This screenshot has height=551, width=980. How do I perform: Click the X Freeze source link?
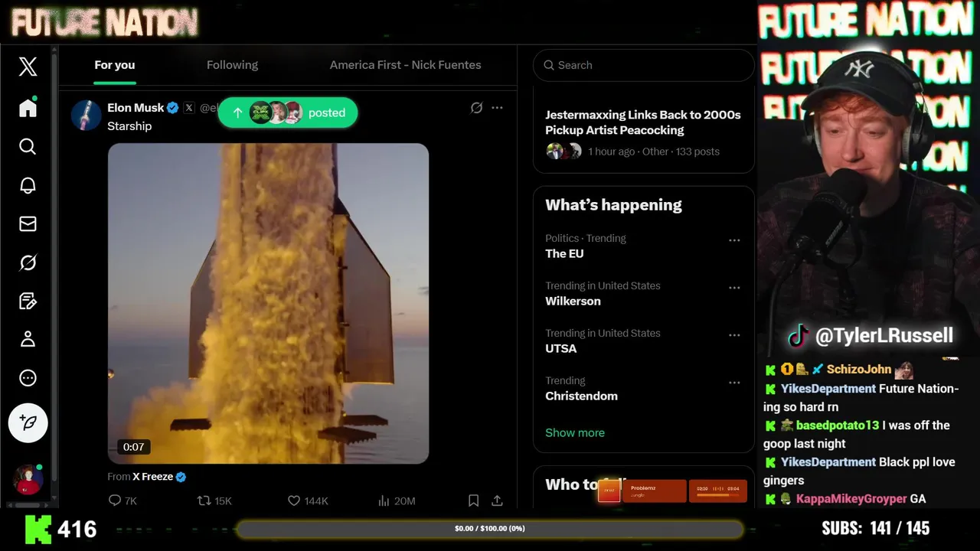[152, 477]
